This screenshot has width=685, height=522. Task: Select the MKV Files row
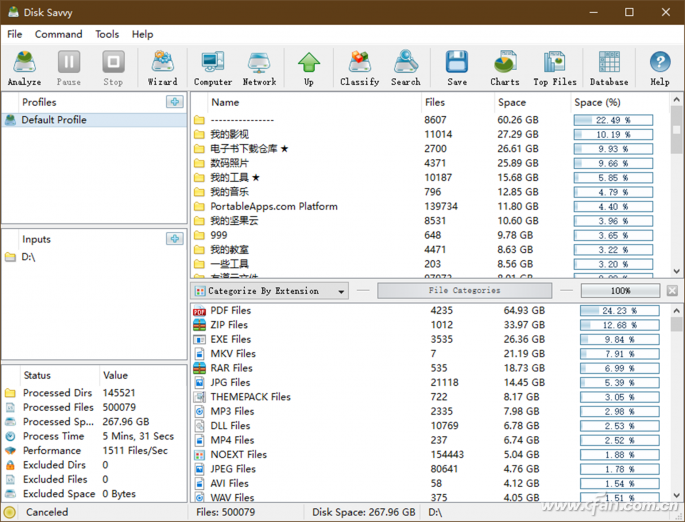[430, 354]
